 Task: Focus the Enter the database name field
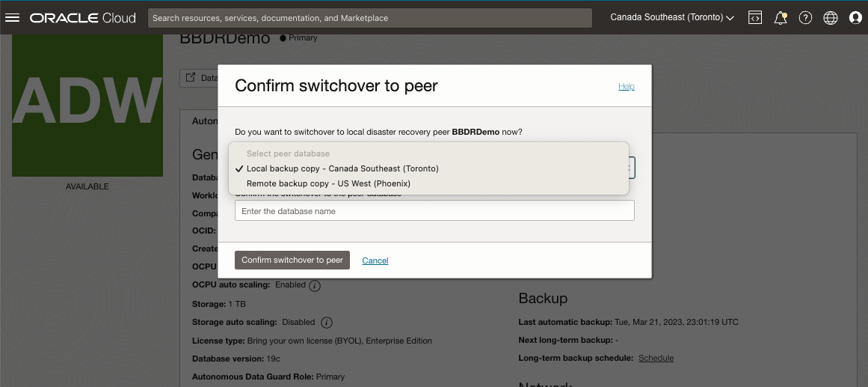click(x=434, y=211)
